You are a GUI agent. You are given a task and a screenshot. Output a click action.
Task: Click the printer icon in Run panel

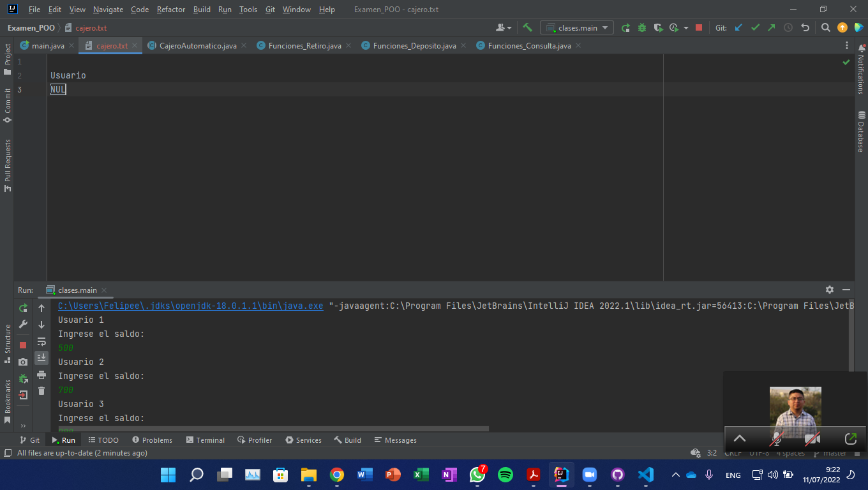tap(41, 374)
